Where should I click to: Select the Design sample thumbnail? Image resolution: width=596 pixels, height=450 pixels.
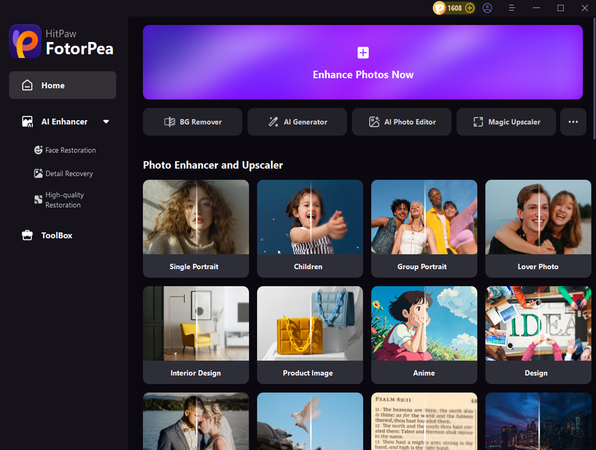[x=538, y=323]
